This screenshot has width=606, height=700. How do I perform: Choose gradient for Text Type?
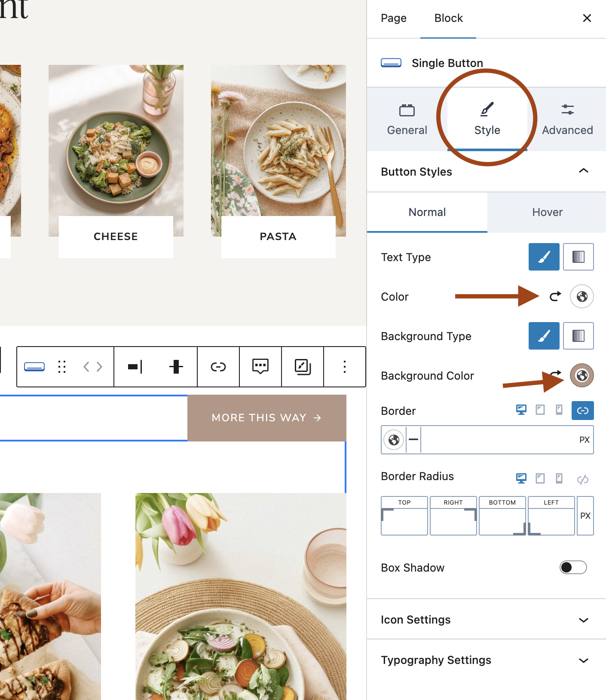pos(578,257)
